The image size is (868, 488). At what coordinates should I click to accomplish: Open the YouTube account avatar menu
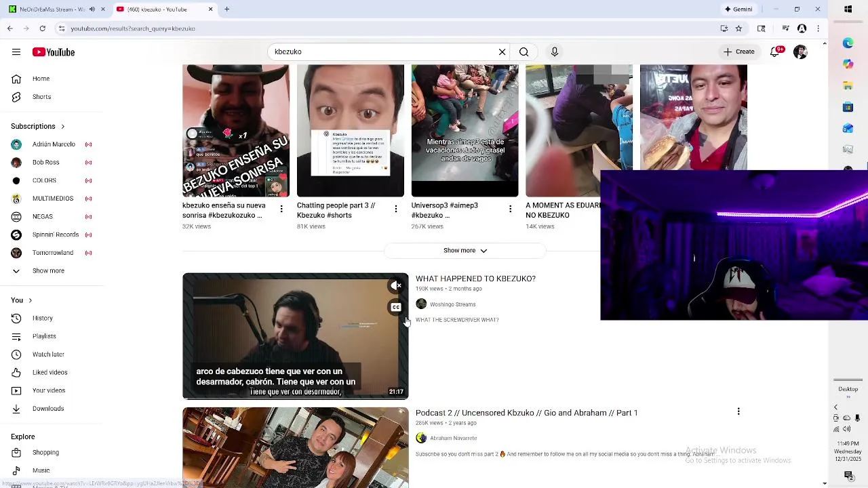(801, 52)
